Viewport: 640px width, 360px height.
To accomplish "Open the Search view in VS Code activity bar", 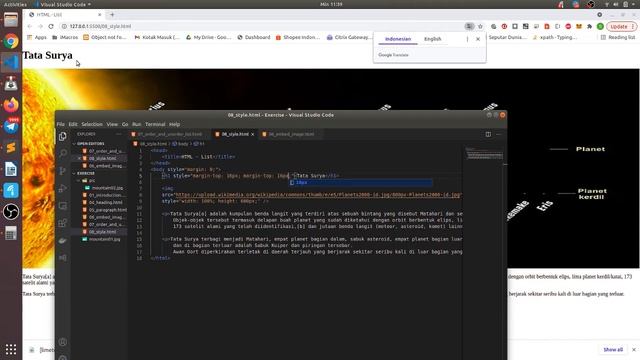I will click(62, 153).
